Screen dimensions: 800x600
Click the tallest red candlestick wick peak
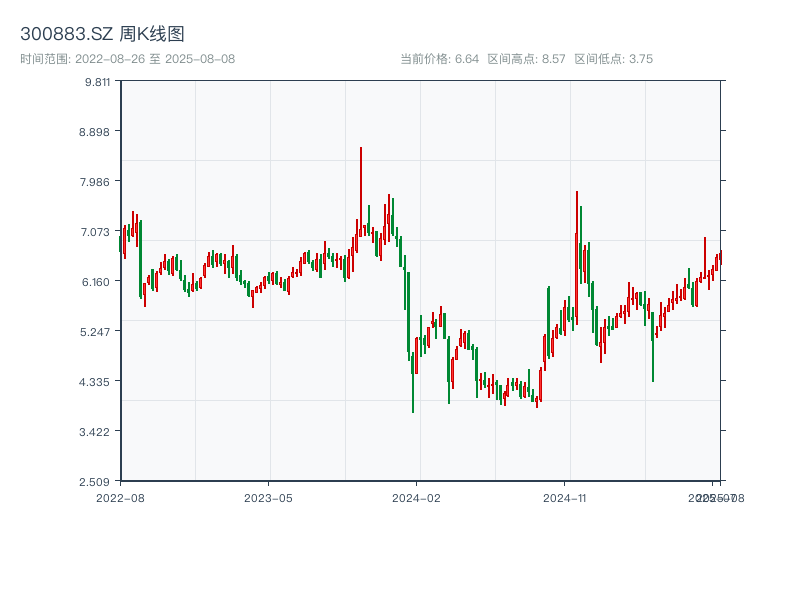pyautogui.click(x=361, y=148)
